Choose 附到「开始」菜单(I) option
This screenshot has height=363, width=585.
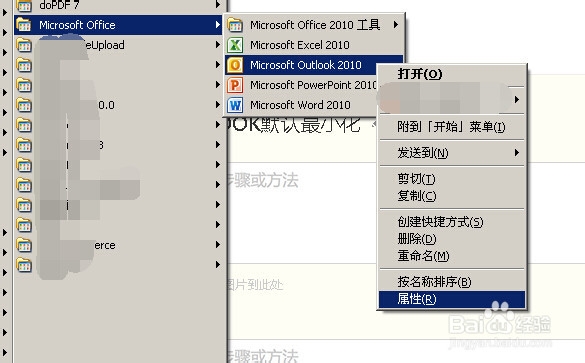(452, 127)
